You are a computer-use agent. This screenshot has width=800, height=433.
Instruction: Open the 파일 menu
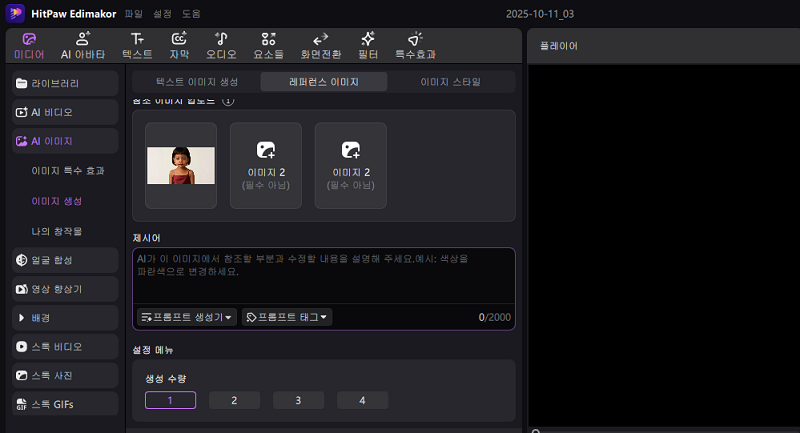pos(134,15)
